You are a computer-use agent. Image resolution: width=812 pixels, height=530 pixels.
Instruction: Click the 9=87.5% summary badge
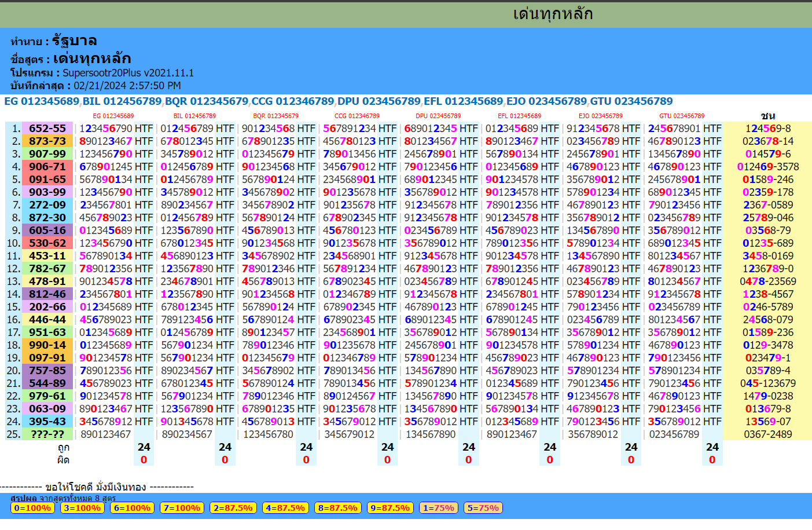point(390,508)
